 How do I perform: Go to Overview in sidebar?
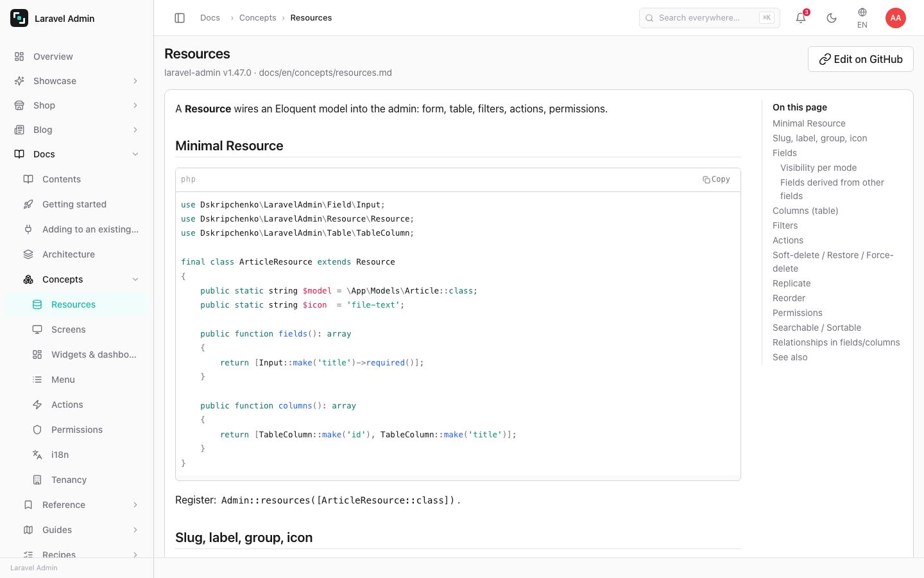point(77,57)
